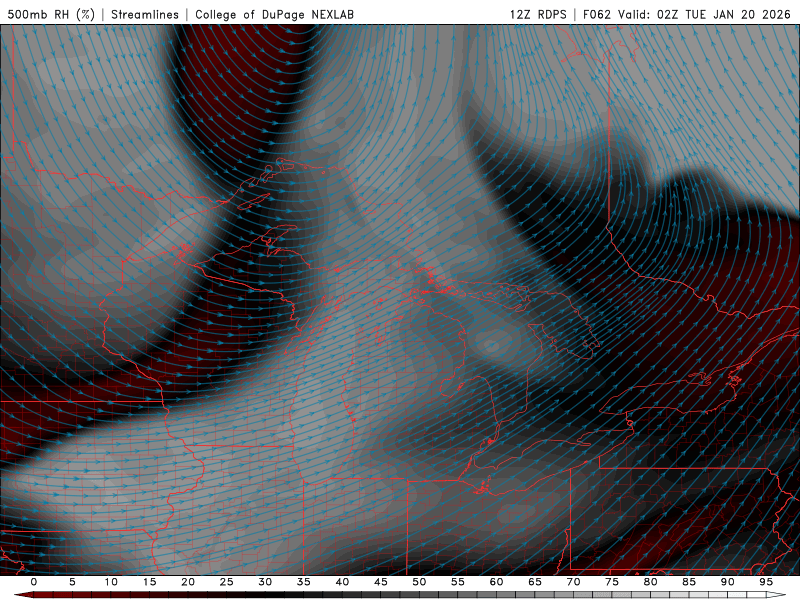The height and width of the screenshot is (600, 800).
Task: Click the colorbar label "35"
Action: pyautogui.click(x=304, y=582)
